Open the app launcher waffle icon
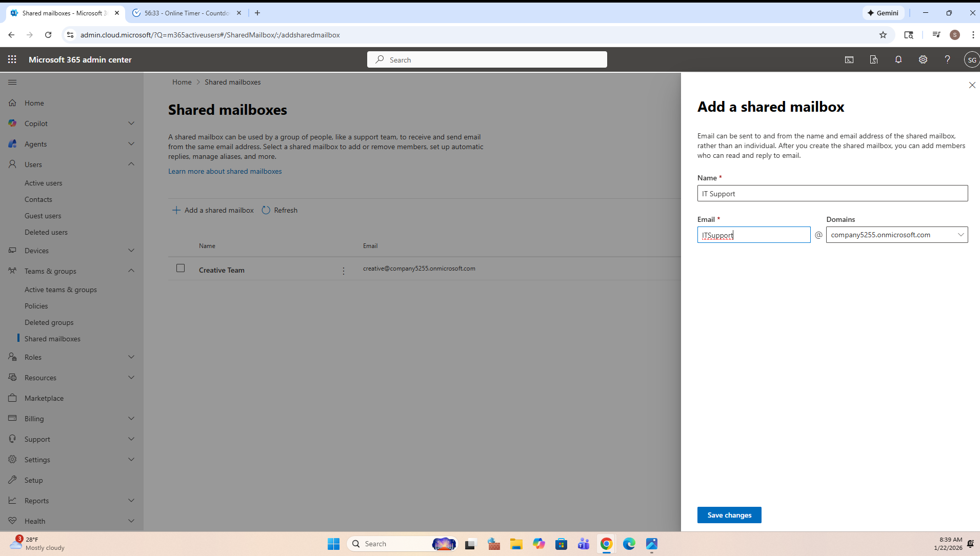The image size is (980, 556). pos(12,59)
